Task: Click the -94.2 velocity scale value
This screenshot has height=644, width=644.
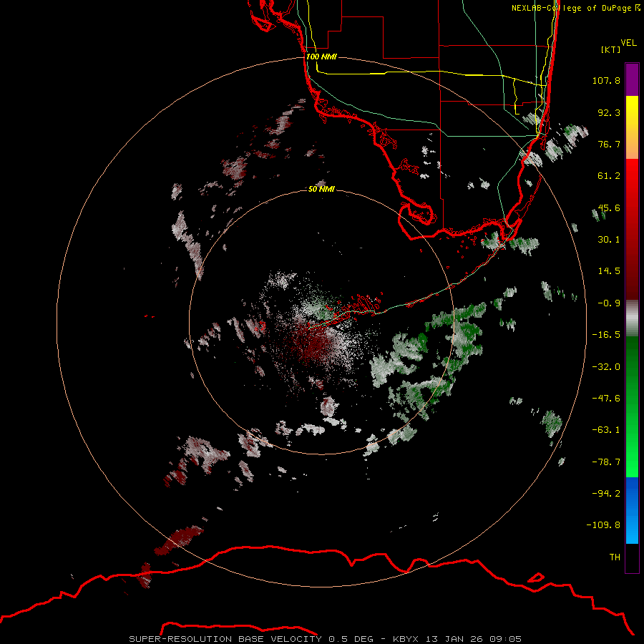Action: pyautogui.click(x=606, y=494)
